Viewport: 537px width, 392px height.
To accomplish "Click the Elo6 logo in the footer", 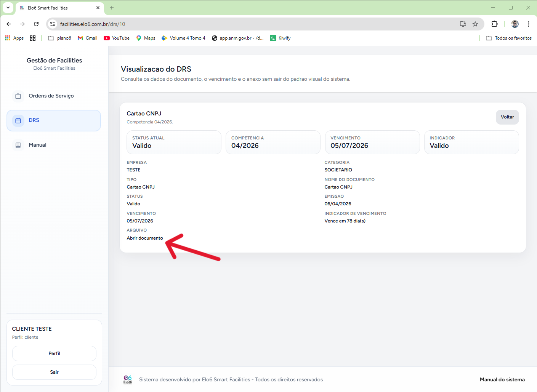I will [128, 379].
